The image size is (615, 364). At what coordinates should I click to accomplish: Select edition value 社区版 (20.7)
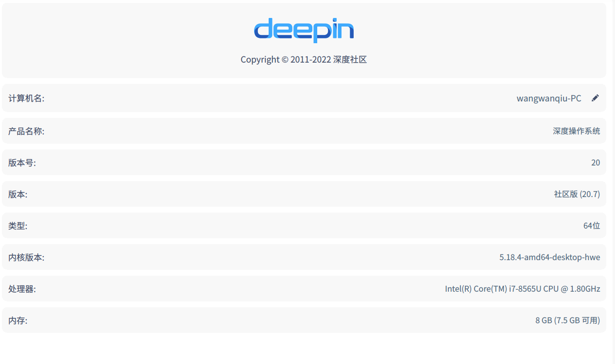577,194
